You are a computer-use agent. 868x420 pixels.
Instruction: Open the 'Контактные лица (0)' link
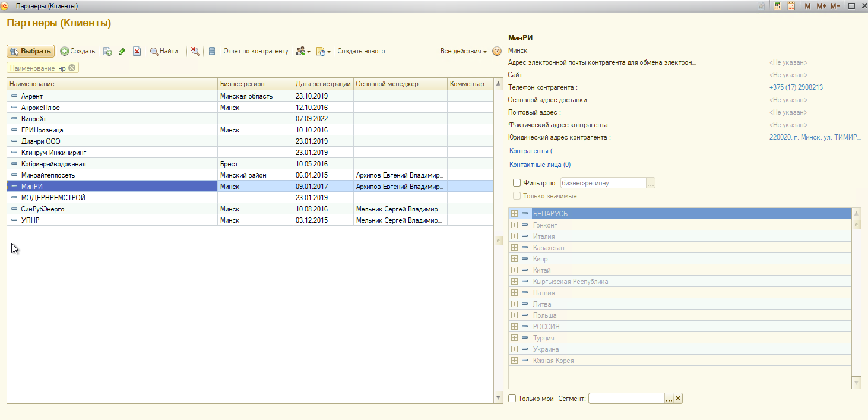pos(540,165)
